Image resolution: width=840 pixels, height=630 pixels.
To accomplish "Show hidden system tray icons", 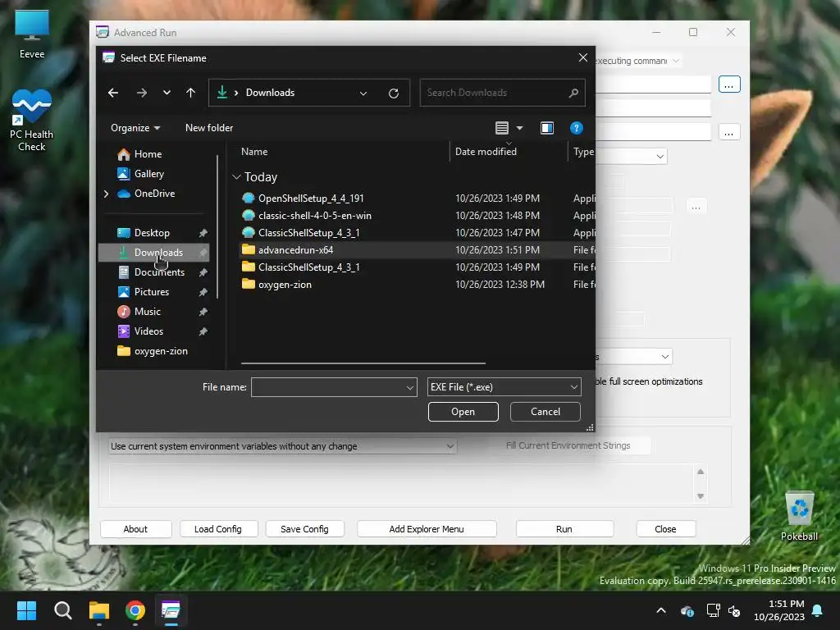I will click(x=661, y=610).
